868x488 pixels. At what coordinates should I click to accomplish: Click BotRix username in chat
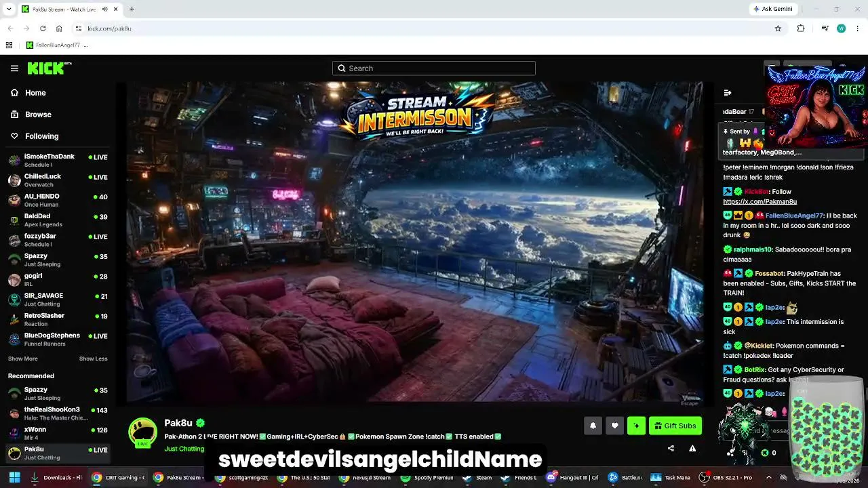(755, 370)
